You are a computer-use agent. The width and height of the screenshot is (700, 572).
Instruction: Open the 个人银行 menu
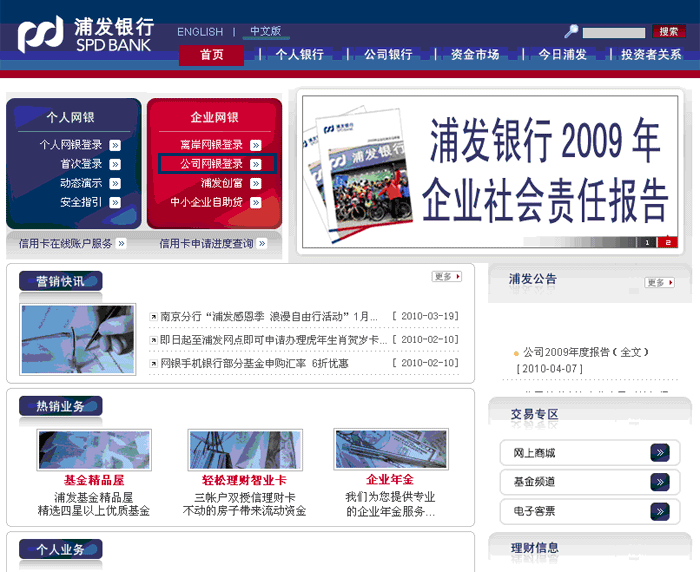tap(300, 54)
